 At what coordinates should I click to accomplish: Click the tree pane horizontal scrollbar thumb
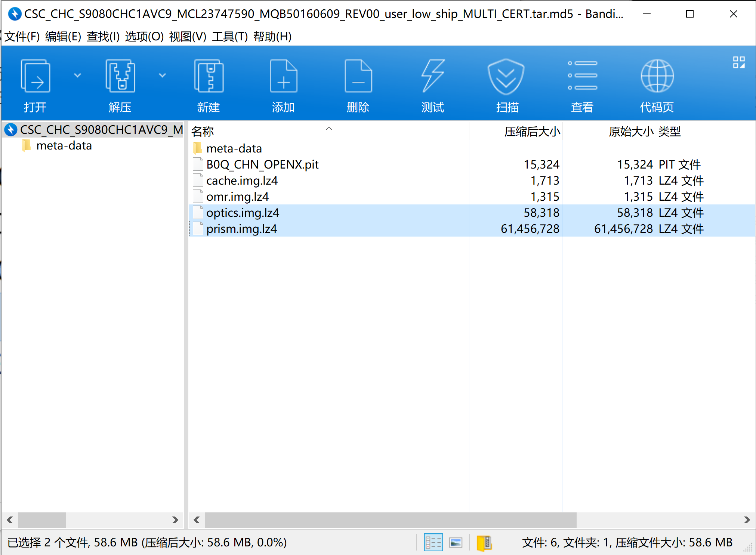tap(42, 520)
